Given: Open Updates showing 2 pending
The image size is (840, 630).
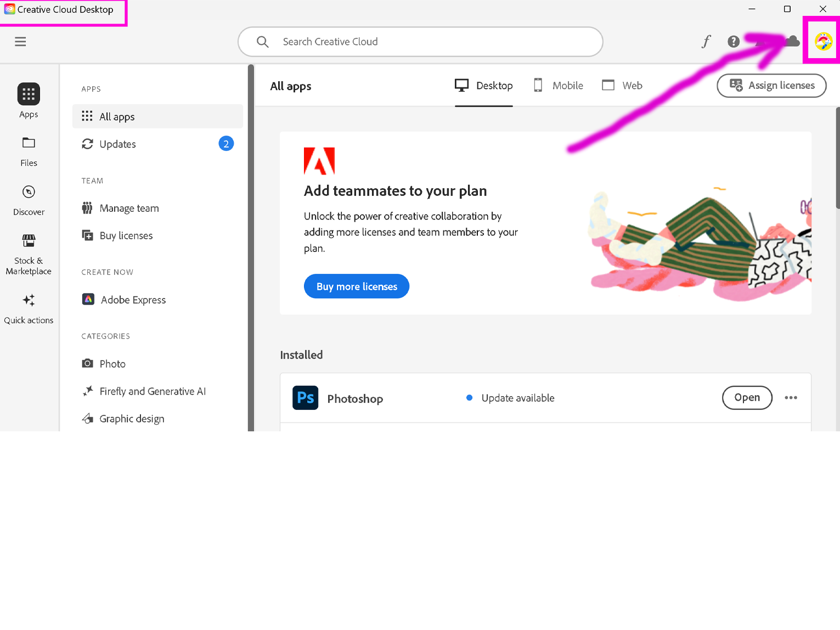Looking at the screenshot, I should [117, 144].
